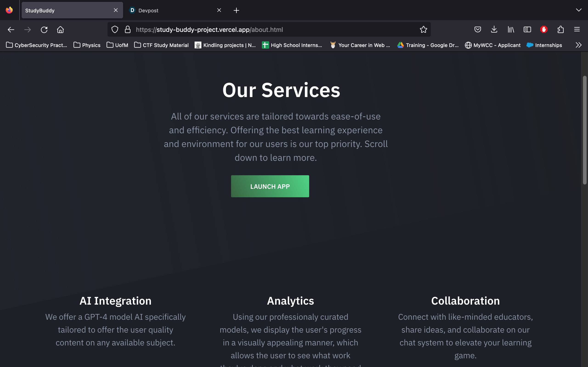Screen dimensions: 588x367
Task: Click the LAUNCH APP button
Action: pos(270,186)
